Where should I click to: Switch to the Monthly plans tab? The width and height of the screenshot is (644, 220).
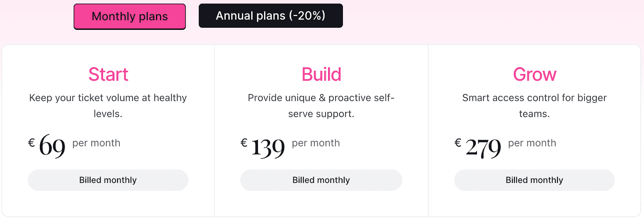130,17
